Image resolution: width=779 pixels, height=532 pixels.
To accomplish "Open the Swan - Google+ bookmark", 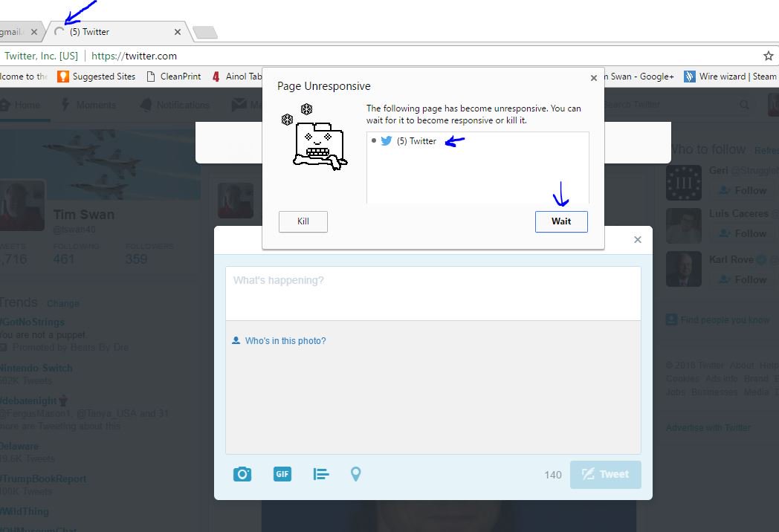I will click(x=639, y=77).
